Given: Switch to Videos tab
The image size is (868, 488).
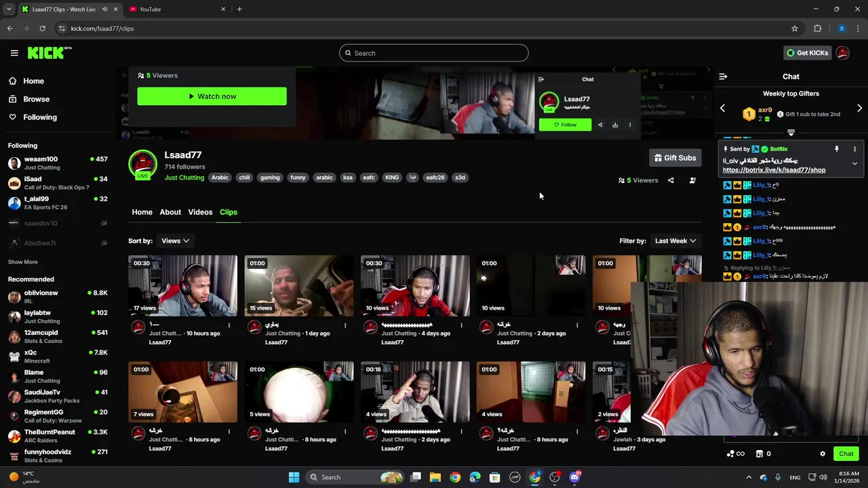Looking at the screenshot, I should (x=200, y=212).
